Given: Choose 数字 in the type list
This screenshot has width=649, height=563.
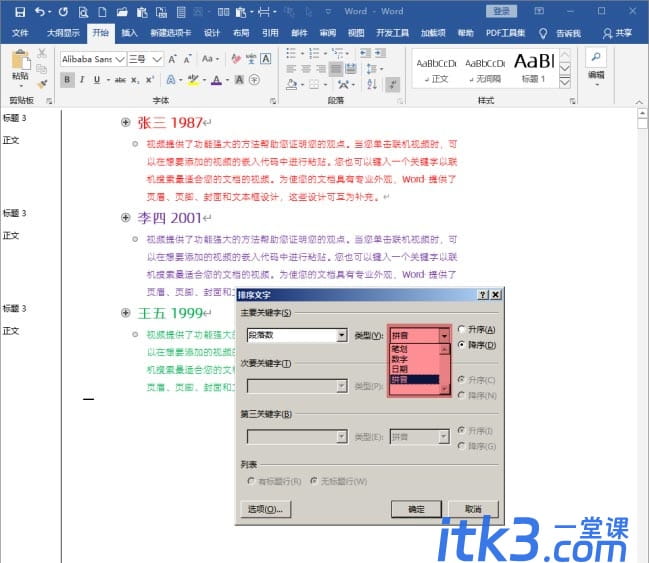Looking at the screenshot, I should tap(414, 359).
